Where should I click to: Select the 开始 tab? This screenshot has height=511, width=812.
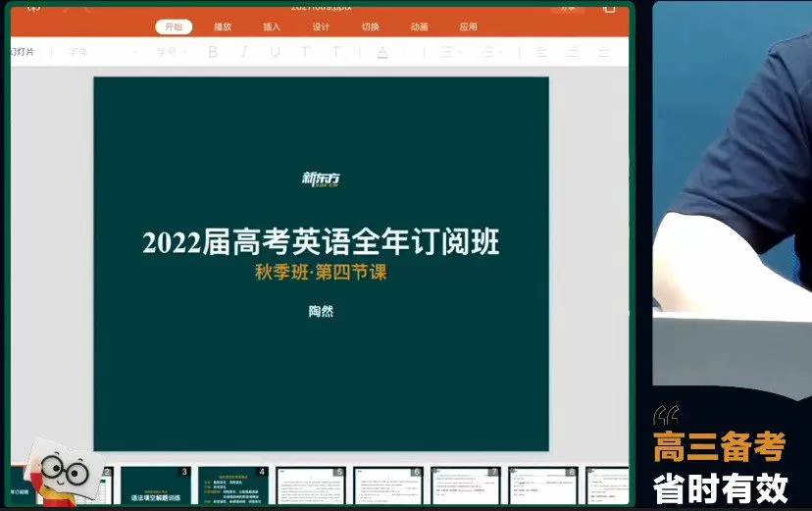tap(174, 26)
